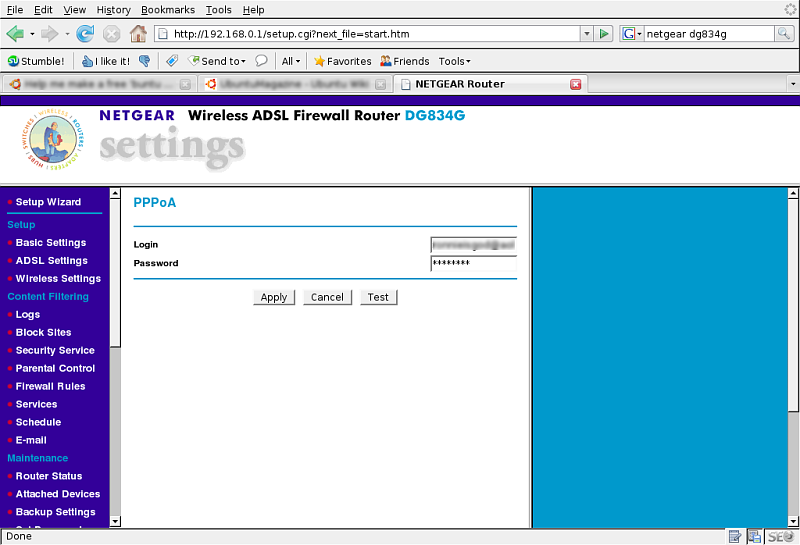The image size is (800, 545).
Task: Click sidebar scrollbar down arrow
Action: pyautogui.click(x=115, y=522)
